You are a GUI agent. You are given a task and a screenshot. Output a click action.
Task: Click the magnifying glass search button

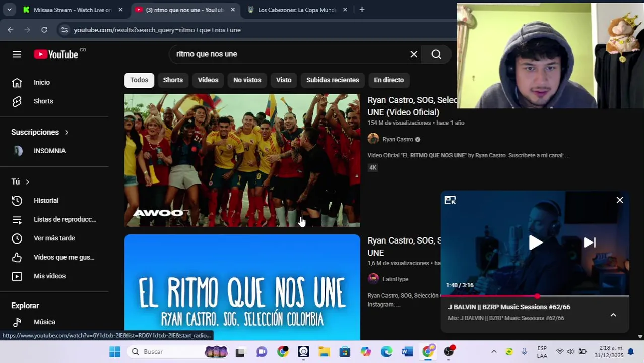click(436, 54)
